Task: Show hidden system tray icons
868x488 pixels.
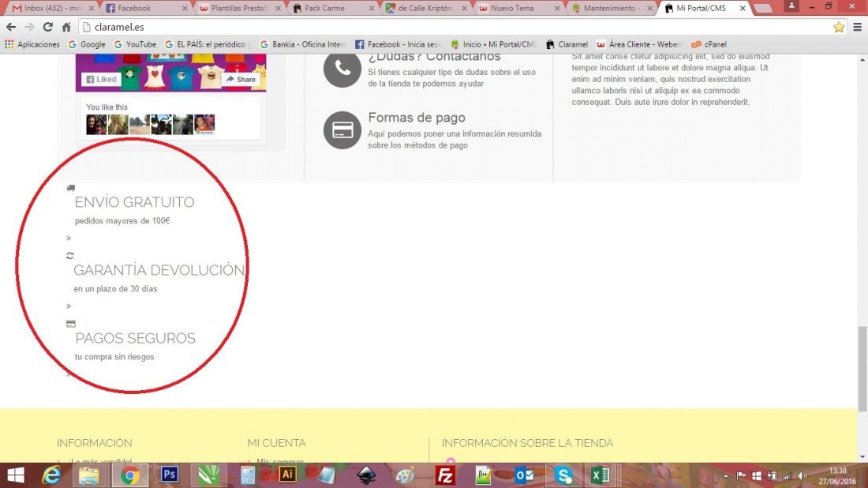Action: point(726,476)
